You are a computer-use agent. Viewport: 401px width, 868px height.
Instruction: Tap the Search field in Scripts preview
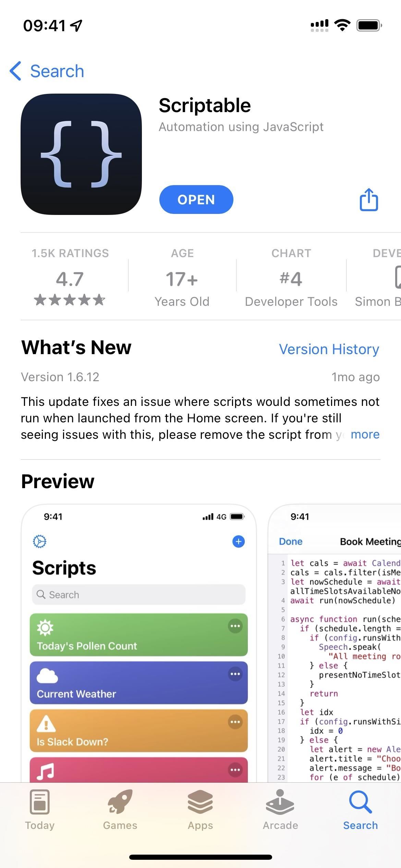coord(139,594)
